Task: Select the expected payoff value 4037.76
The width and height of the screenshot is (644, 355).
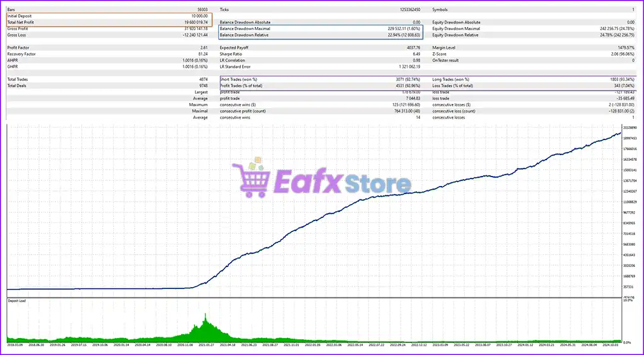Action: coord(414,48)
